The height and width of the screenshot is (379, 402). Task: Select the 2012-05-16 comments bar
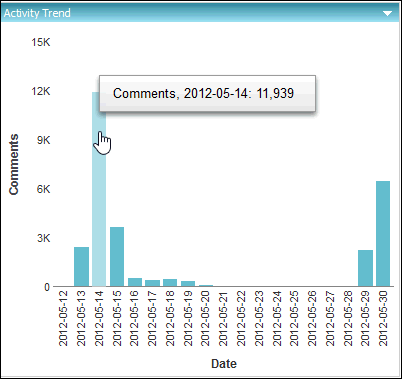click(135, 282)
